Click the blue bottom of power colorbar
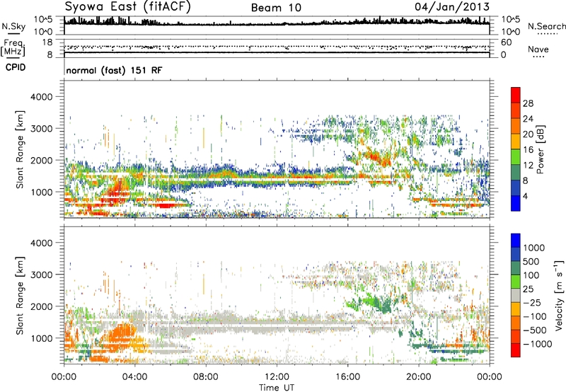The image size is (566, 392). tap(516, 203)
